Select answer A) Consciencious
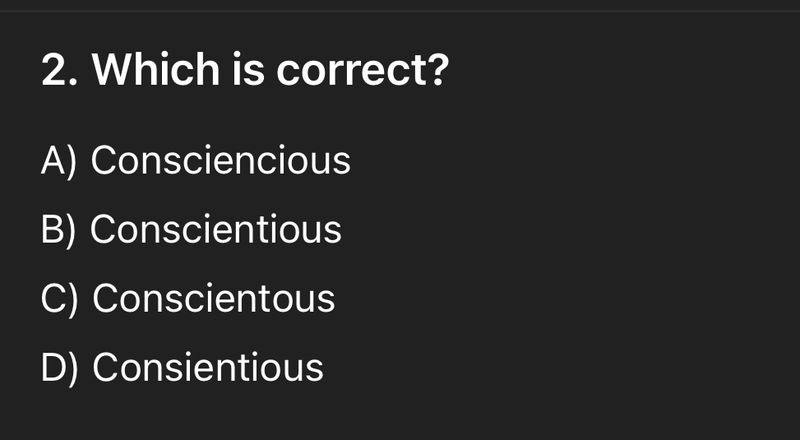Screen dimensions: 800x440 point(196,161)
